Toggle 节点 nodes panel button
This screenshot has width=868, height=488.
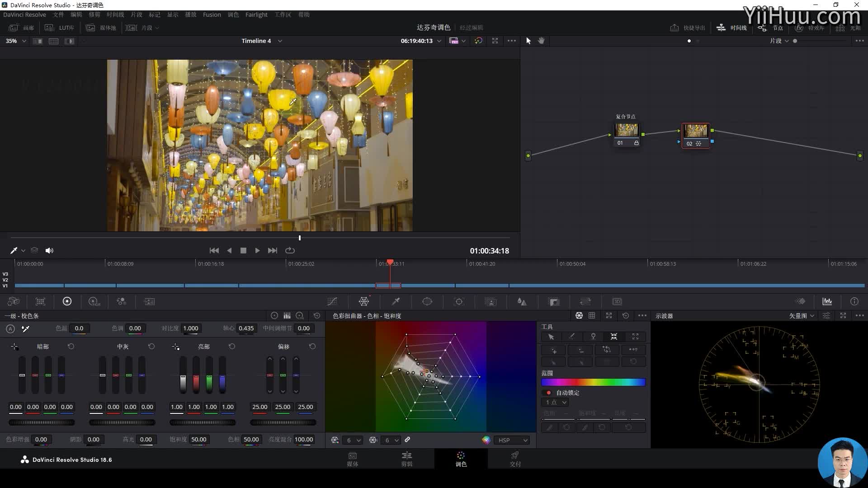(770, 28)
